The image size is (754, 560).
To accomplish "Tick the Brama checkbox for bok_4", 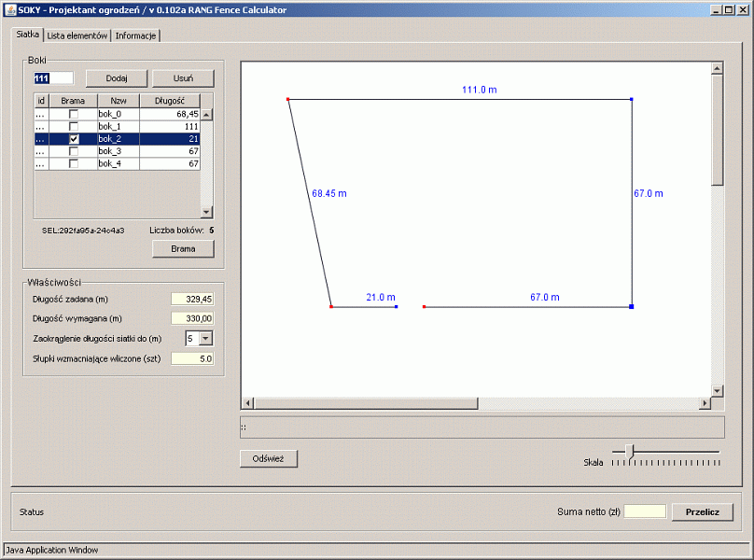I will [x=74, y=163].
